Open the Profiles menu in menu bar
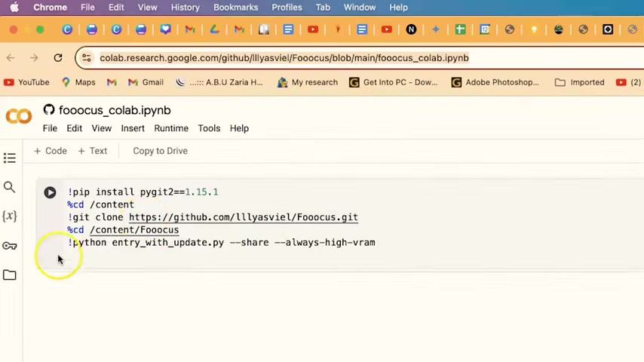This screenshot has width=644, height=362. pos(287,8)
